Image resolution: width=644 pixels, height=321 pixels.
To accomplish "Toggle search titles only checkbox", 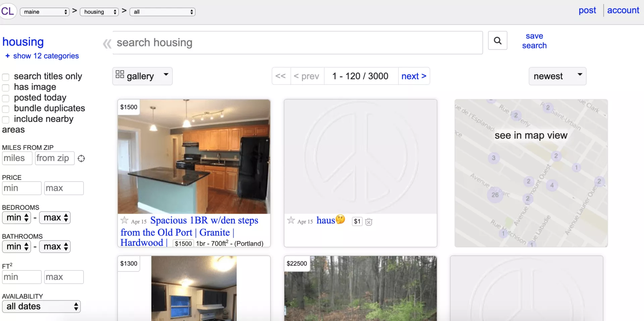I will [x=6, y=77].
